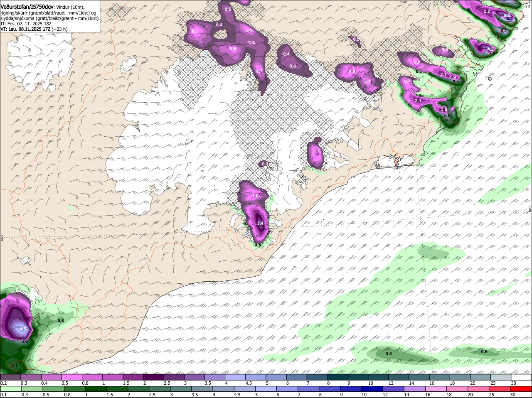532x398 pixels.
Task: Click the 5.0 value on the east coast
Action: click(x=447, y=115)
